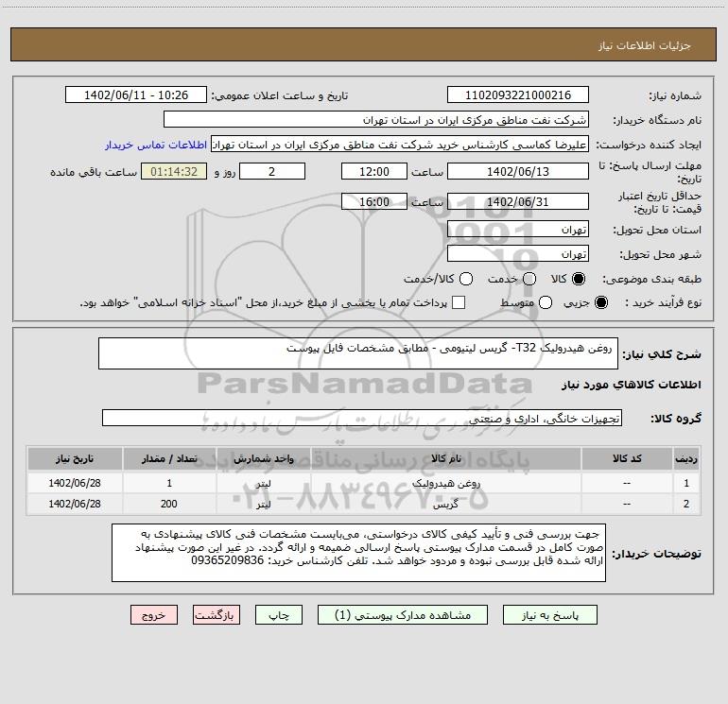The image size is (728, 704).
Task: Click the general description field روغن هیدرولیک T32
Action: pyautogui.click(x=358, y=353)
